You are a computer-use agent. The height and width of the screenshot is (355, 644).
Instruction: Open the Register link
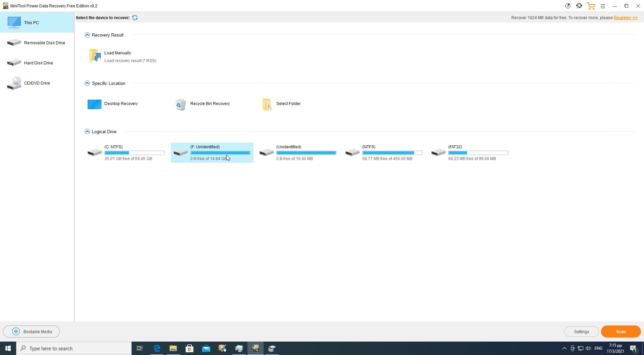click(625, 17)
